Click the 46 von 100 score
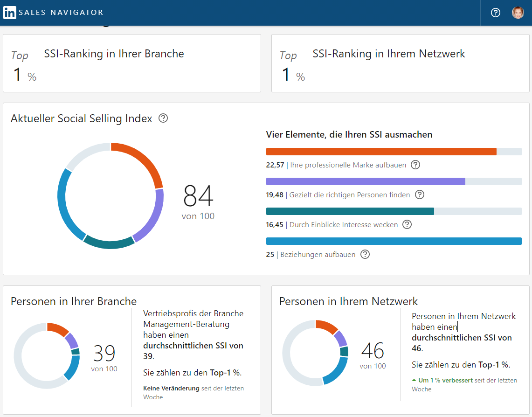 coord(373,355)
